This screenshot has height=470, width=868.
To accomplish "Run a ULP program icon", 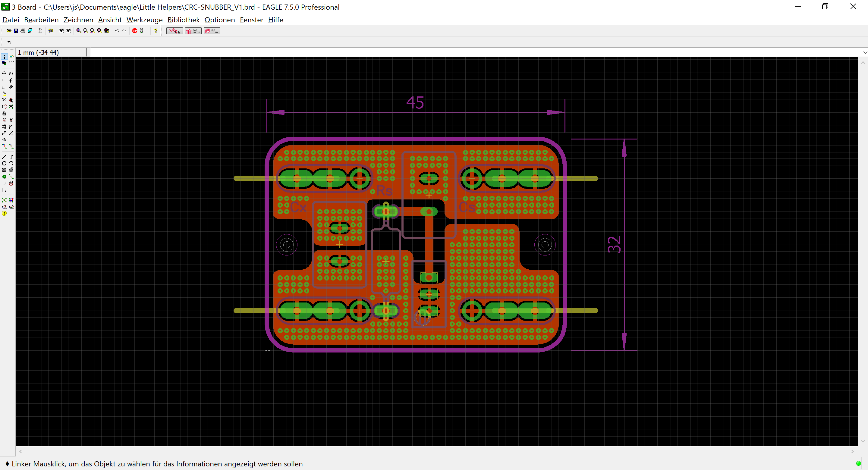I will 68,31.
